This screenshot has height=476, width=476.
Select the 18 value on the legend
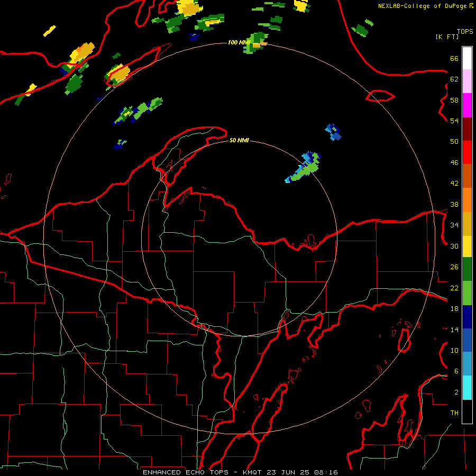point(454,309)
